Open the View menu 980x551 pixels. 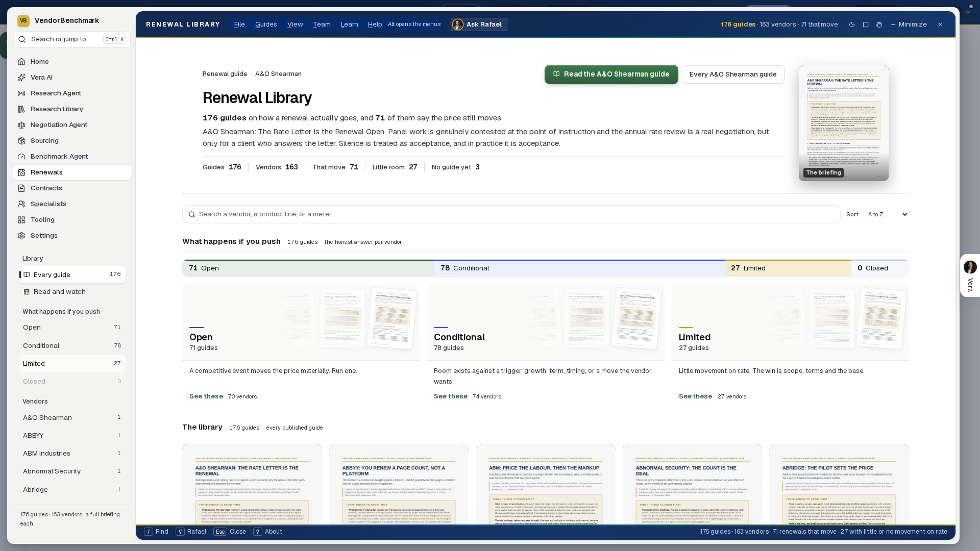(295, 24)
